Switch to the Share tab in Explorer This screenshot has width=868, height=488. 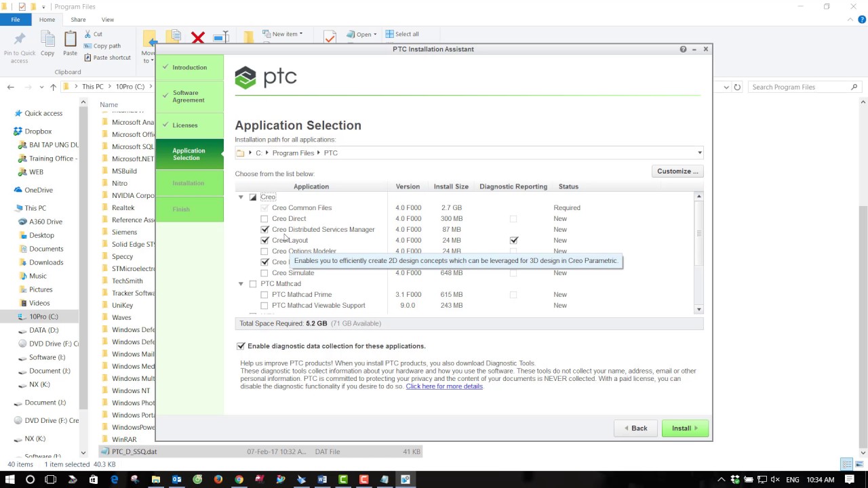click(78, 20)
